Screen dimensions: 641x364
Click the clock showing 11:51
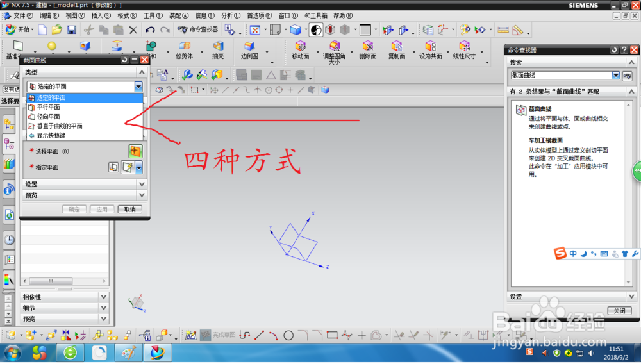tap(615, 349)
